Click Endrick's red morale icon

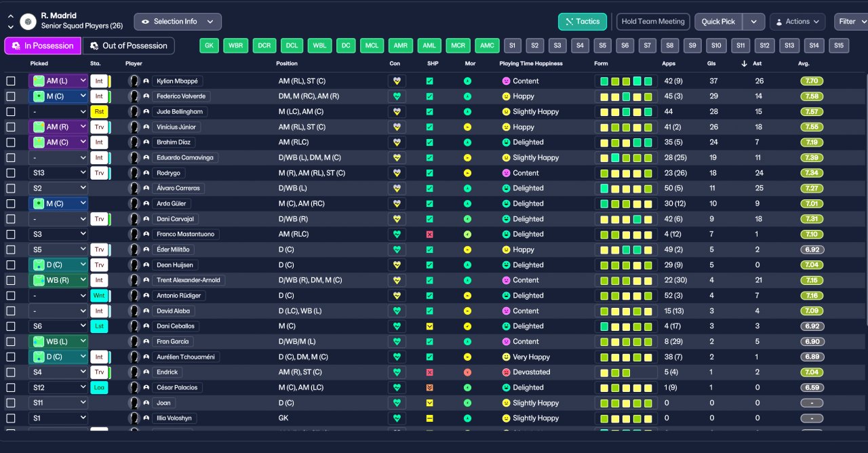tap(467, 372)
